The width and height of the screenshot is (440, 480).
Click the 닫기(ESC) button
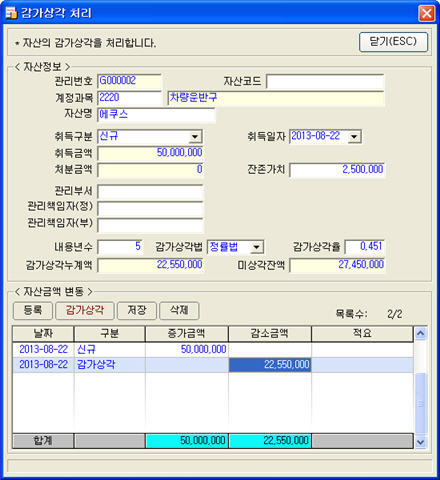(393, 42)
